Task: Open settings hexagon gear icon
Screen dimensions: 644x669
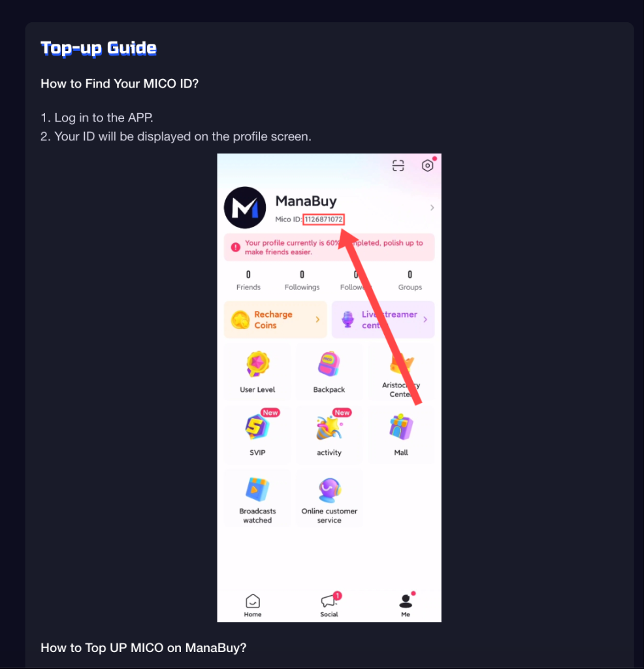Action: pos(427,165)
